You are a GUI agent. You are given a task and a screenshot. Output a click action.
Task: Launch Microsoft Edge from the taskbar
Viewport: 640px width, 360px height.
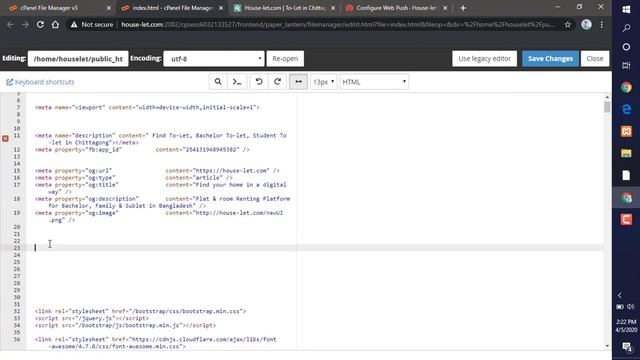tap(626, 109)
